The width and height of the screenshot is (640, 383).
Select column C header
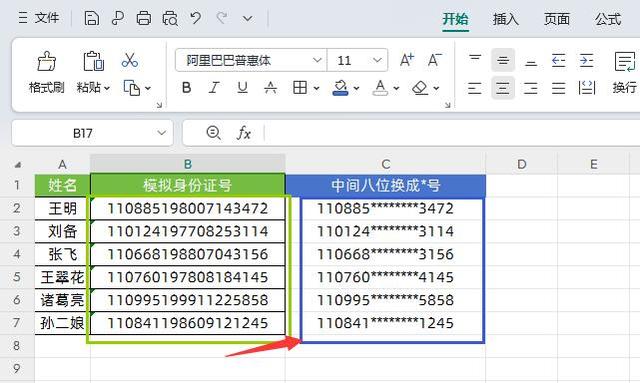click(x=386, y=164)
